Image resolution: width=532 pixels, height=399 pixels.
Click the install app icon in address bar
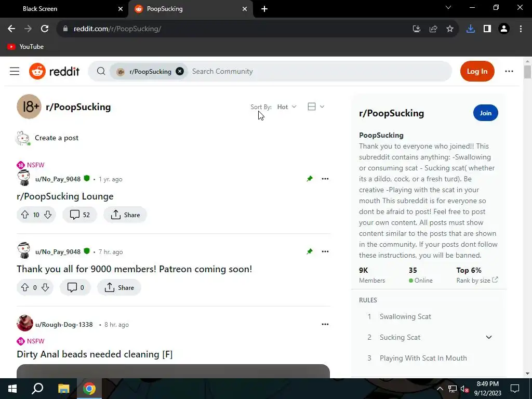[x=416, y=29]
